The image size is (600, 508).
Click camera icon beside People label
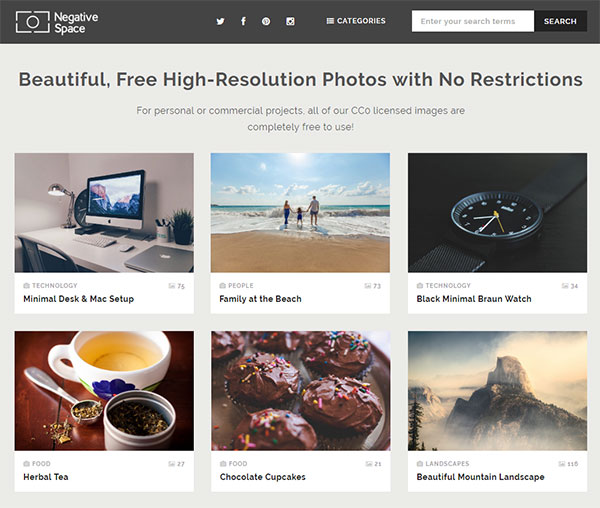tap(222, 285)
